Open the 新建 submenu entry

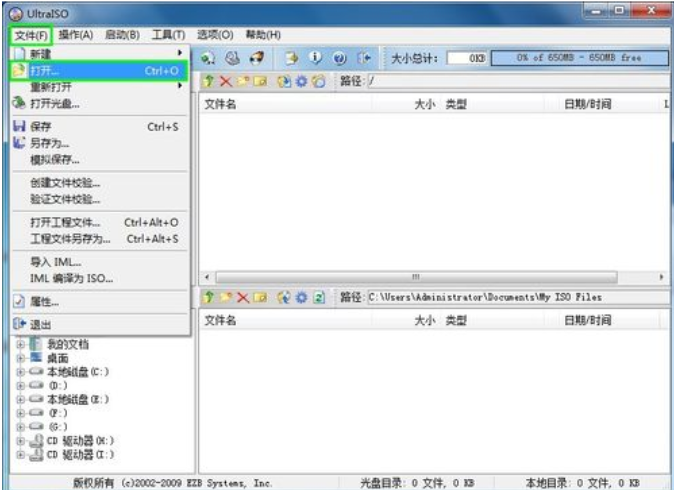(x=99, y=54)
